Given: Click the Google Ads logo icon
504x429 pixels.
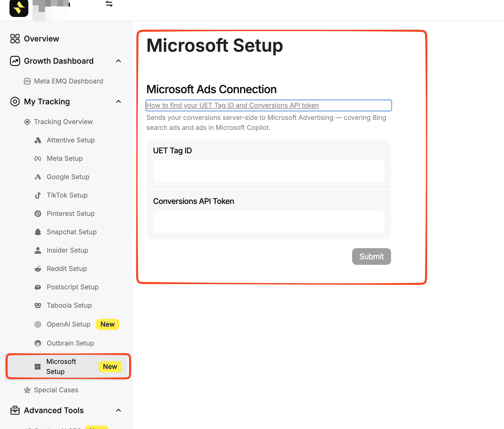Looking at the screenshot, I should pos(38,177).
